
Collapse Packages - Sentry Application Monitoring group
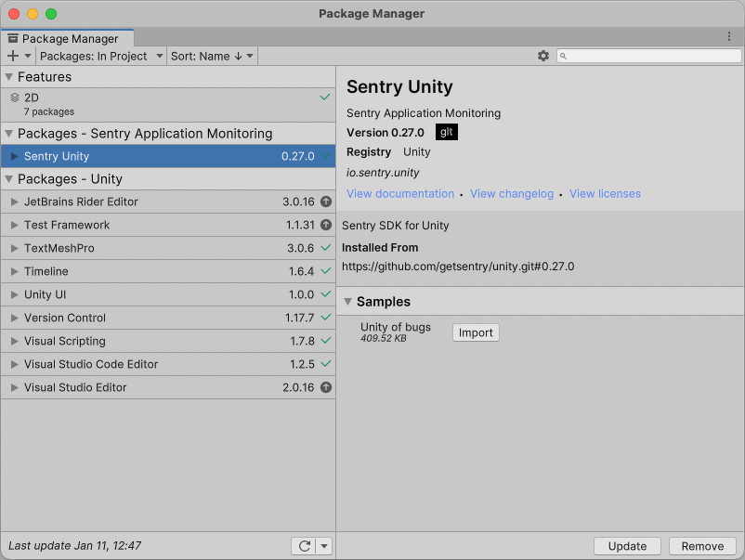click(9, 134)
